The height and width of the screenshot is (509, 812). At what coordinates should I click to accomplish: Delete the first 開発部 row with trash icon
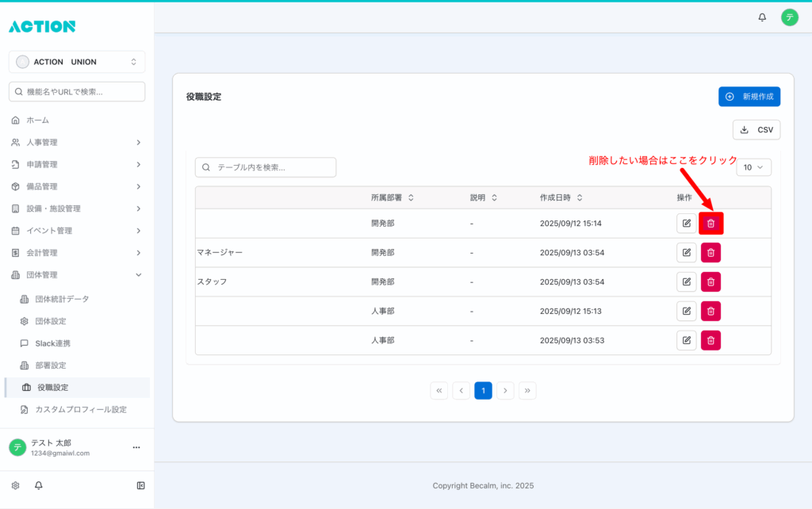point(710,224)
